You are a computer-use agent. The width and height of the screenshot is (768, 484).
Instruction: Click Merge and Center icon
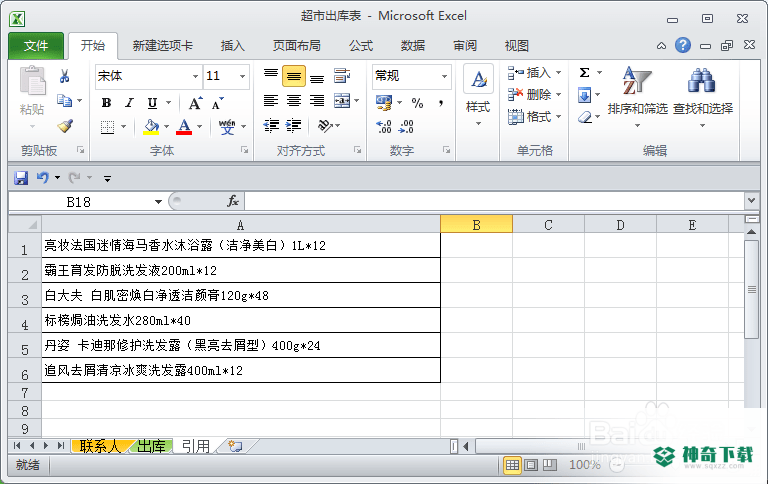pyautogui.click(x=342, y=101)
